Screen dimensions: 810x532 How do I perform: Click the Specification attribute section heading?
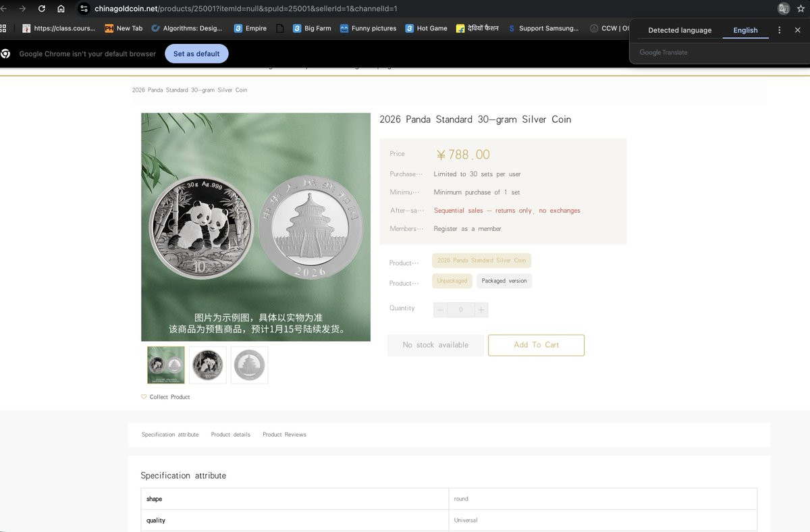pos(184,476)
